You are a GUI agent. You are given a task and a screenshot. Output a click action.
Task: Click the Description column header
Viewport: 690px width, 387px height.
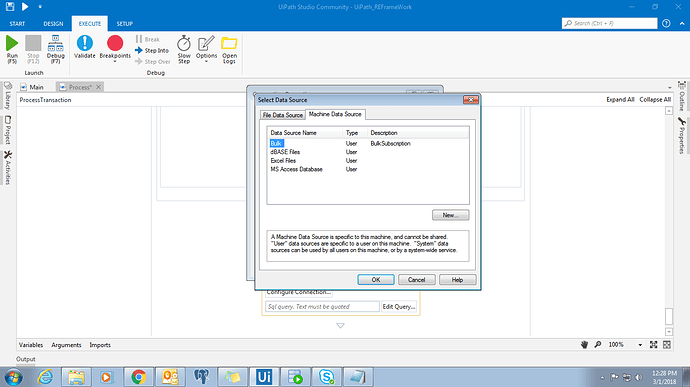418,133
